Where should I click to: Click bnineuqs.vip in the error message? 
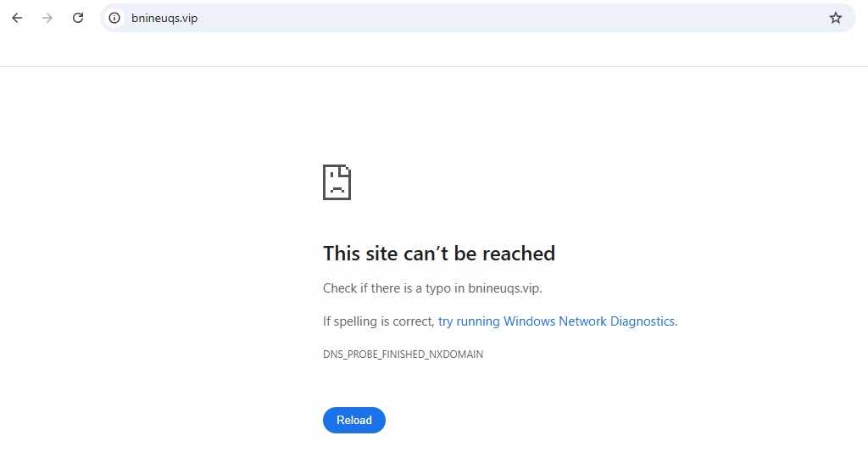504,288
